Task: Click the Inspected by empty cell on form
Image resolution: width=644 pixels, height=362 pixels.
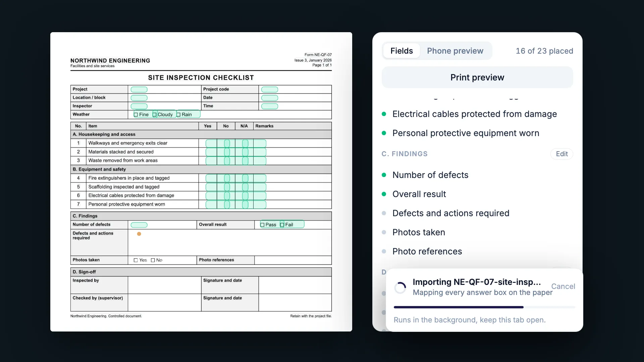Action: coord(164,285)
